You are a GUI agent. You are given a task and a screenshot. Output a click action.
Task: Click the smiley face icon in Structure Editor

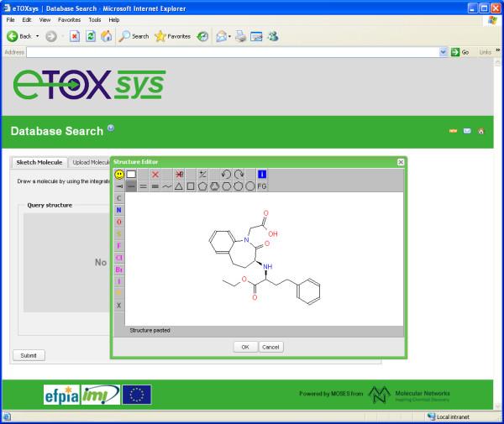click(x=119, y=175)
